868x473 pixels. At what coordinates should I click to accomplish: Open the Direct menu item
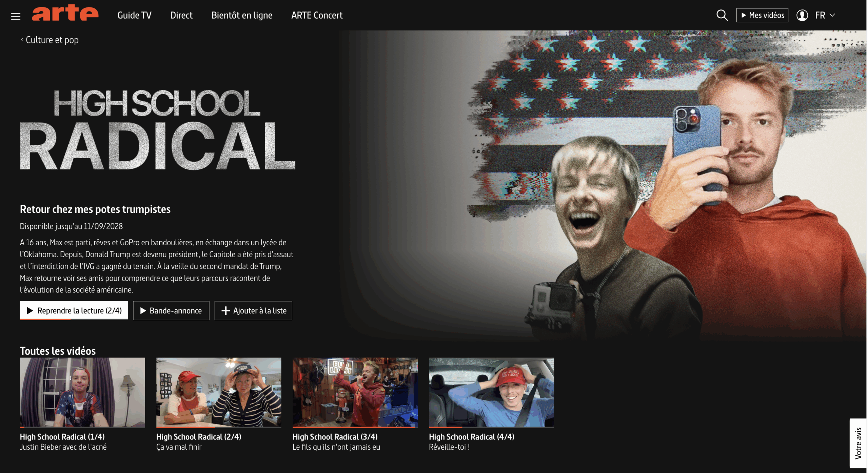[181, 15]
